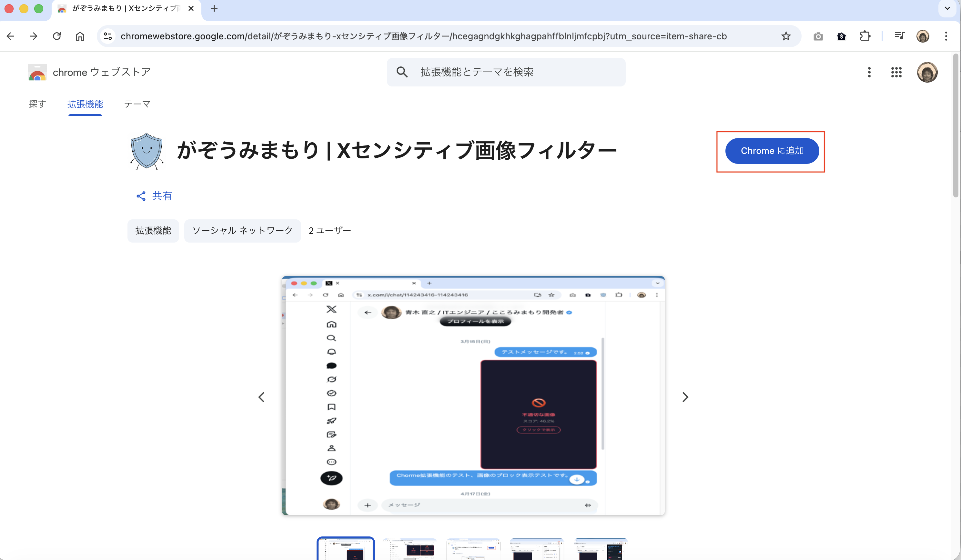The image size is (961, 560).
Task: Open the media playback control icon in toolbar
Action: click(x=899, y=36)
